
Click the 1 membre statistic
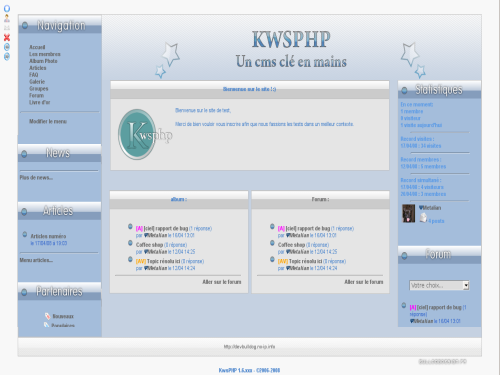pyautogui.click(x=412, y=111)
